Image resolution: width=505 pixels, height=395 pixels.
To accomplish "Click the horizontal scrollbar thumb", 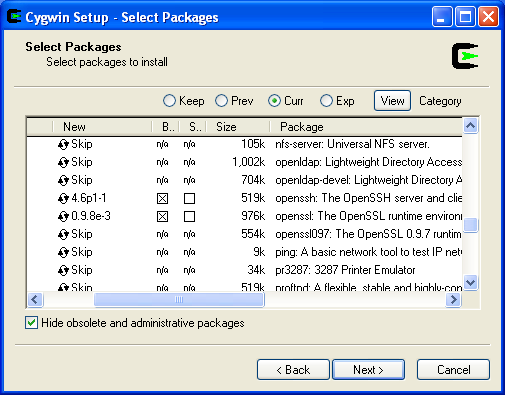I will point(179,300).
